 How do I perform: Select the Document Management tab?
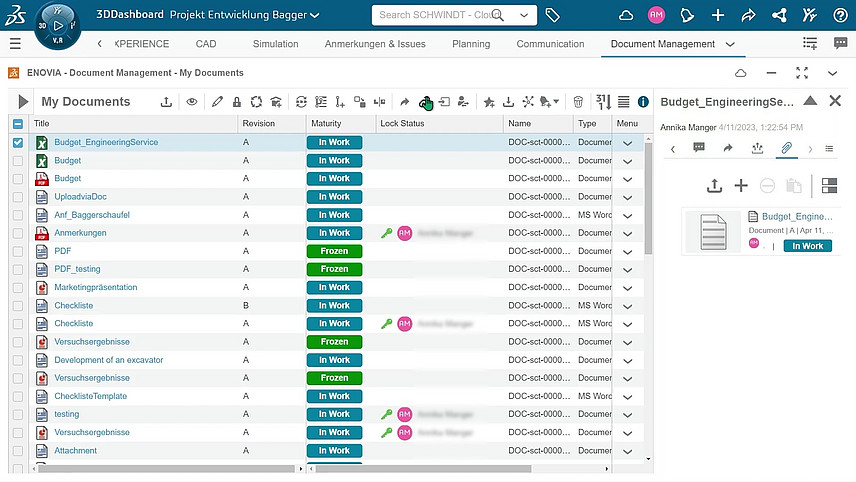(x=663, y=44)
